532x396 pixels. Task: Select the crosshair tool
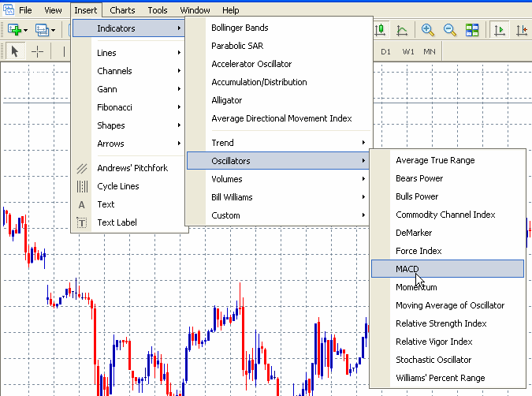37,51
